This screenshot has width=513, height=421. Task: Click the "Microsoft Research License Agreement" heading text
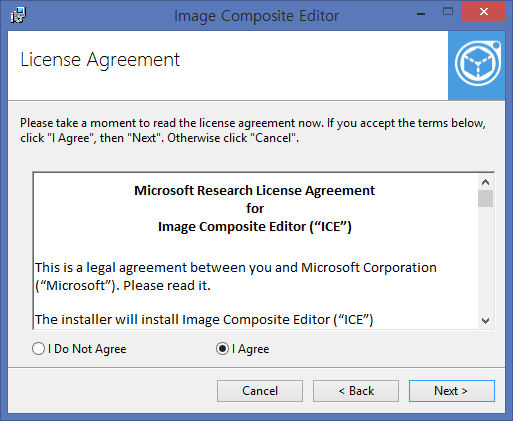pyautogui.click(x=254, y=191)
